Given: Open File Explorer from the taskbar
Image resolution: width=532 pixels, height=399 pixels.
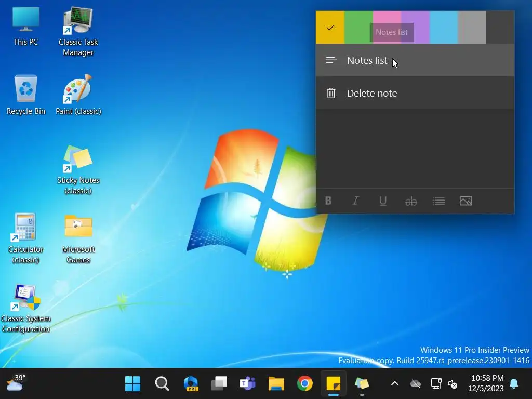Looking at the screenshot, I should [276, 384].
